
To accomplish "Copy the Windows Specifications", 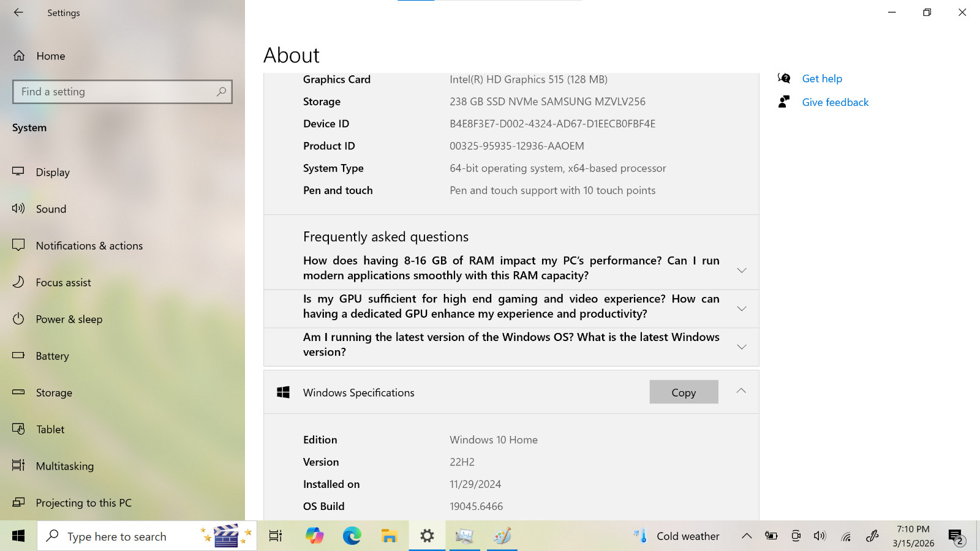I will (x=684, y=392).
